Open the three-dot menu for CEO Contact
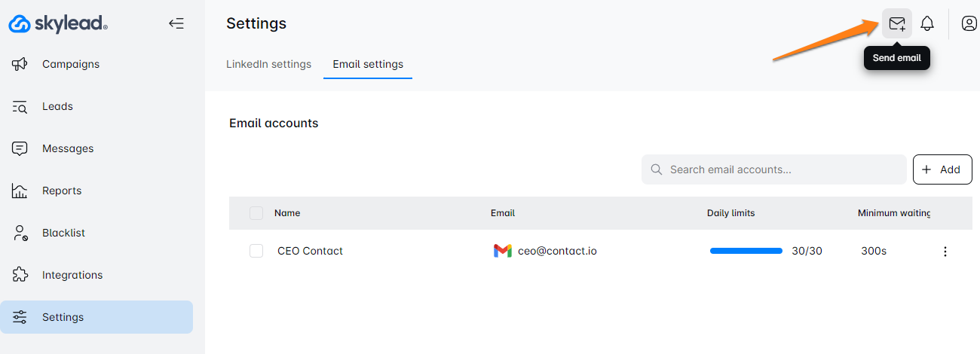Image resolution: width=980 pixels, height=354 pixels. point(945,252)
